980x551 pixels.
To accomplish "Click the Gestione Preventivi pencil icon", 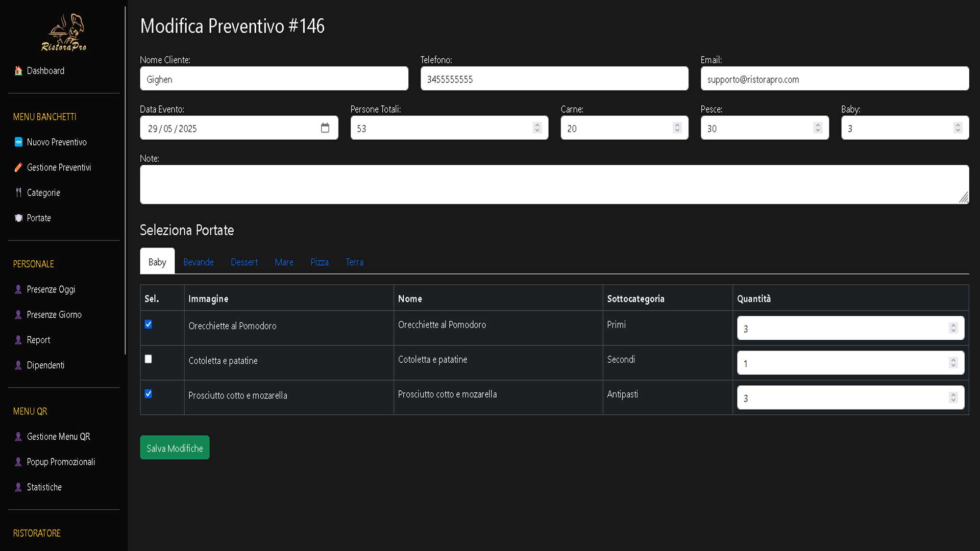I will coord(18,167).
